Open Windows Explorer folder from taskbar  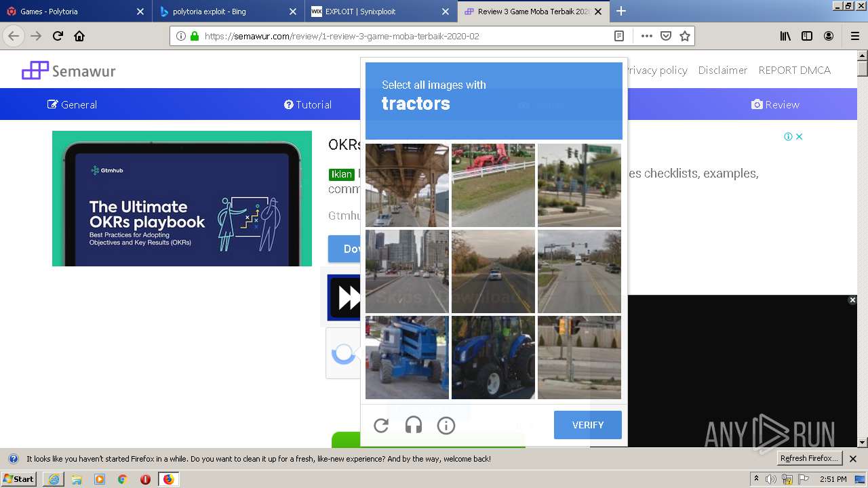pyautogui.click(x=77, y=479)
